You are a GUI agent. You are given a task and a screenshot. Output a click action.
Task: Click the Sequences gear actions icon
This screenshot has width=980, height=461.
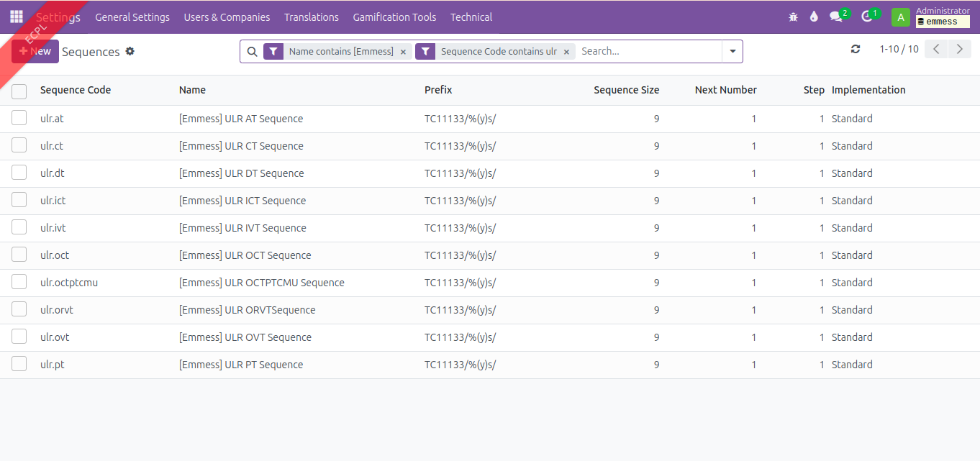pyautogui.click(x=130, y=51)
